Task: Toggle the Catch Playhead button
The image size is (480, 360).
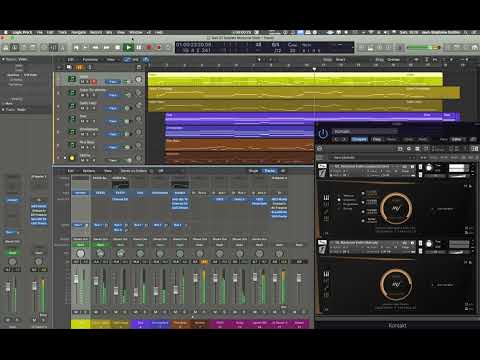Action: point(146,60)
